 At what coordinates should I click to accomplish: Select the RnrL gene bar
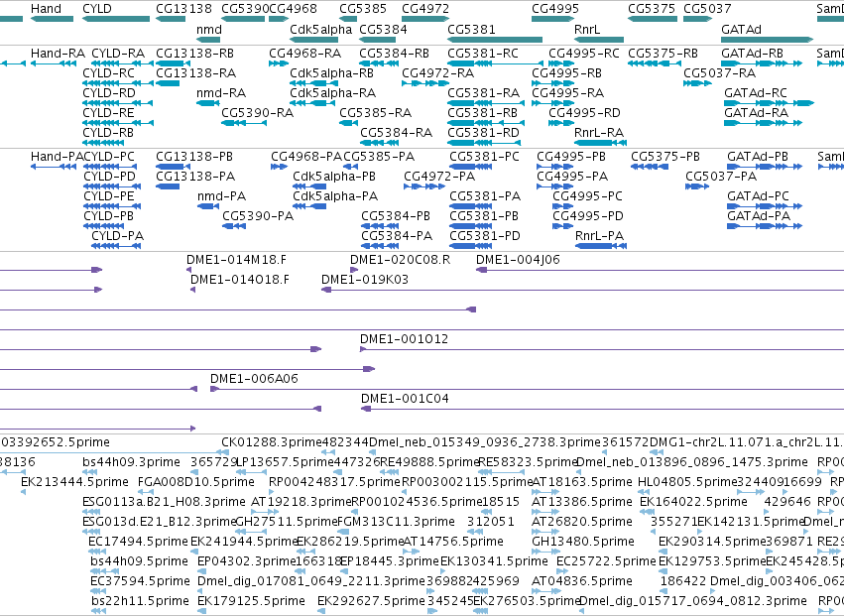[599, 40]
